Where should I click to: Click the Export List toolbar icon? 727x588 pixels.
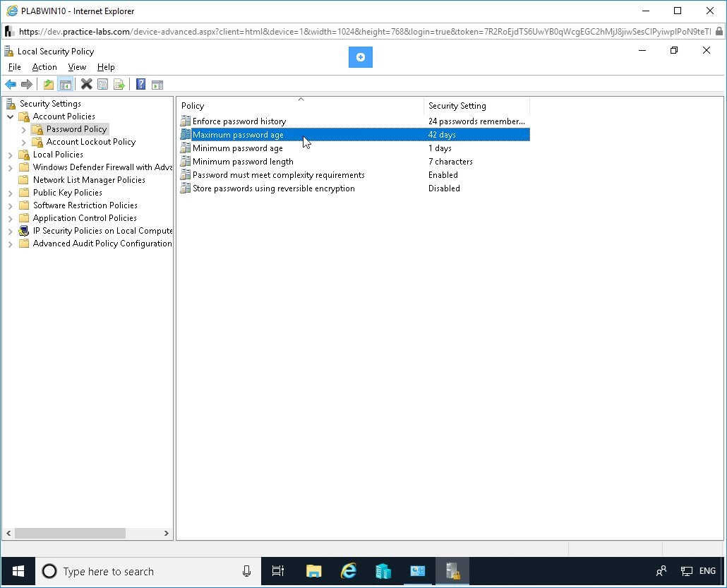119,85
